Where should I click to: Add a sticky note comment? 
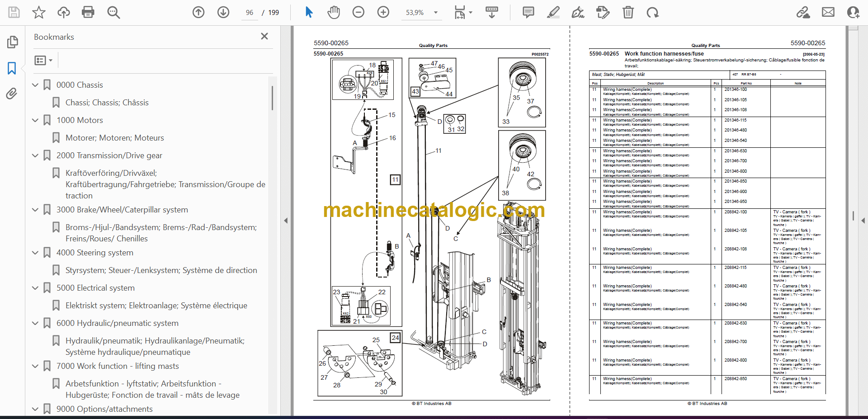coord(528,12)
